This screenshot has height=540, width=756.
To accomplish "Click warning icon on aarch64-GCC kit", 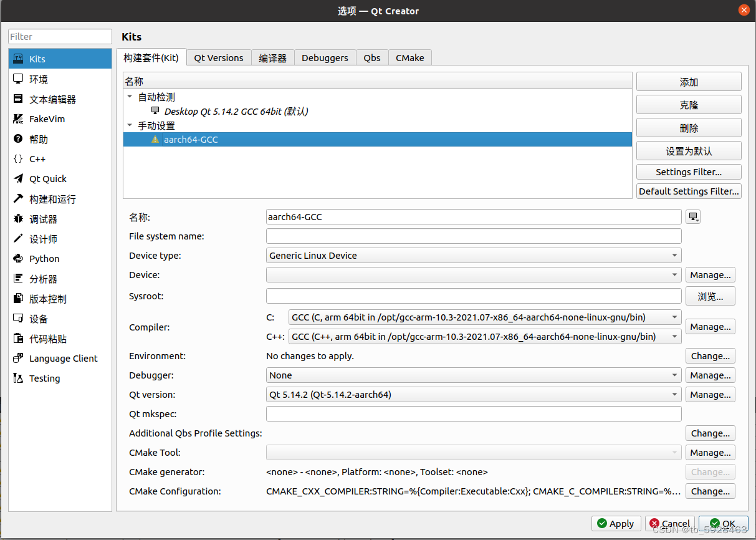I will click(x=155, y=140).
